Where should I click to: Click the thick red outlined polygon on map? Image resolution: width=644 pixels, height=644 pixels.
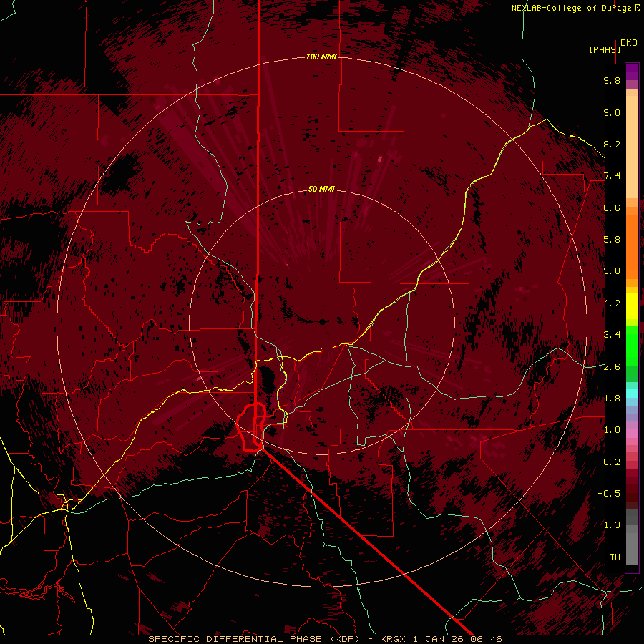click(251, 427)
